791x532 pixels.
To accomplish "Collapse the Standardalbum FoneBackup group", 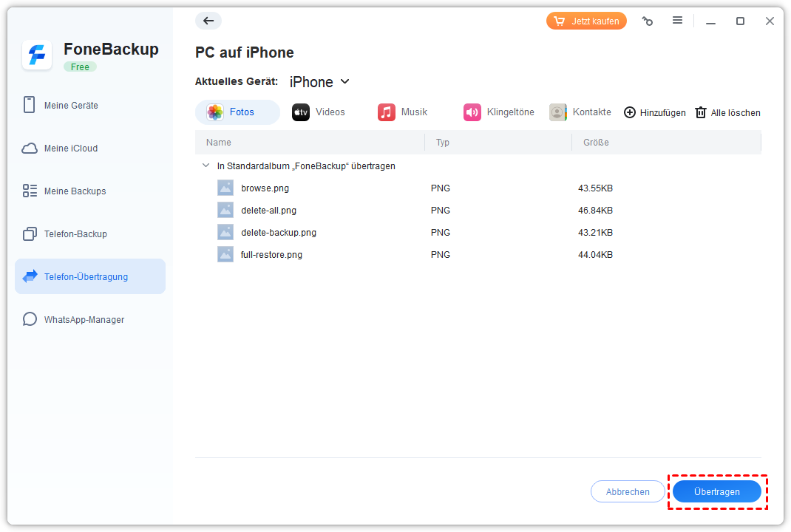I will click(206, 166).
